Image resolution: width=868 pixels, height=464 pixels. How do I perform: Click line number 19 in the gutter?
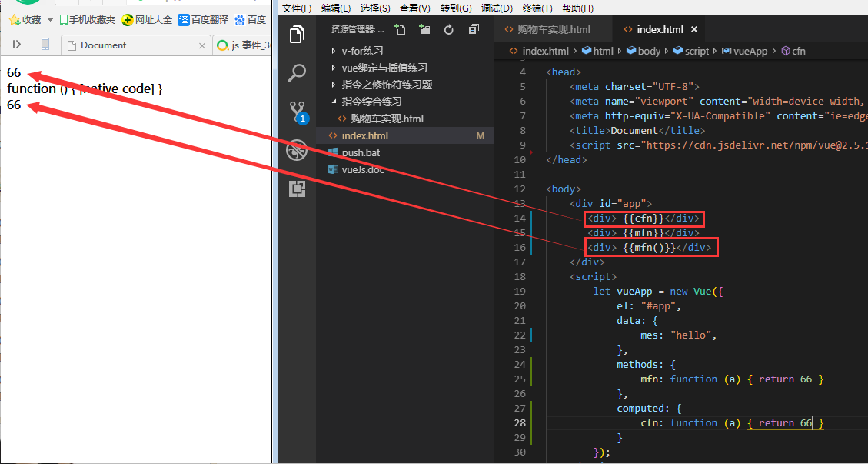519,291
